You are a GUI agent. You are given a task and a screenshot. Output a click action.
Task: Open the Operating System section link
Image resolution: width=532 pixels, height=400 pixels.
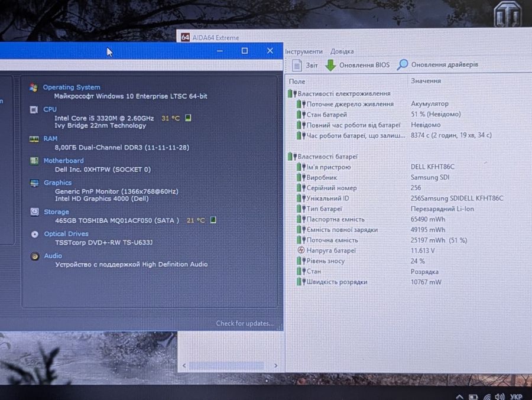click(72, 87)
